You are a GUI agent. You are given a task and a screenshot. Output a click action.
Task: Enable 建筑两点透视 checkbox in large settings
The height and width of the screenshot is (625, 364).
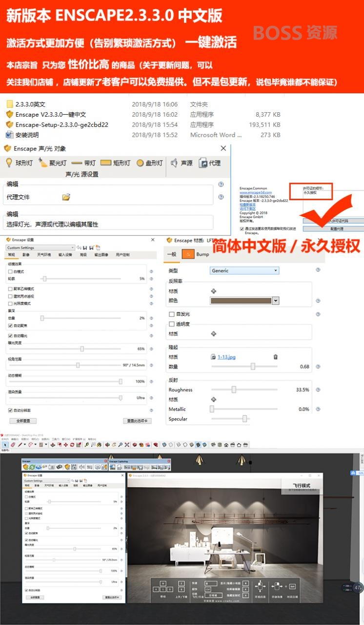click(x=10, y=296)
